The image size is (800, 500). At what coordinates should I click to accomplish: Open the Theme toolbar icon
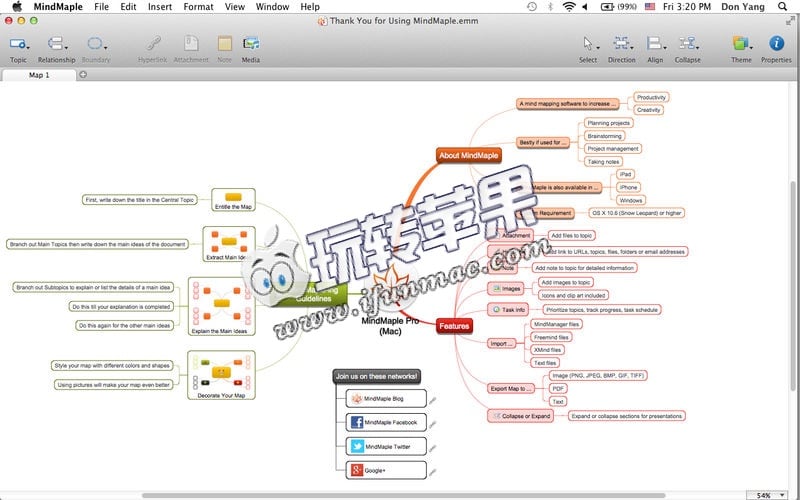740,44
